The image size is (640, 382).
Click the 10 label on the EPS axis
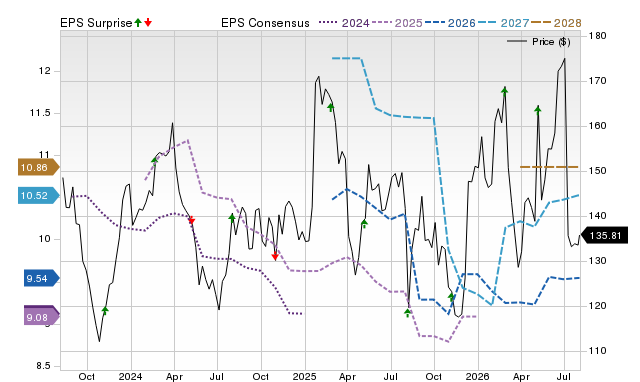[45, 239]
